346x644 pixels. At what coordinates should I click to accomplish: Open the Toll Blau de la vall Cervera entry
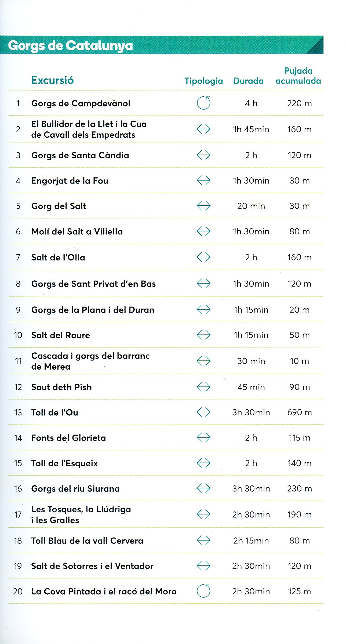pyautogui.click(x=87, y=541)
